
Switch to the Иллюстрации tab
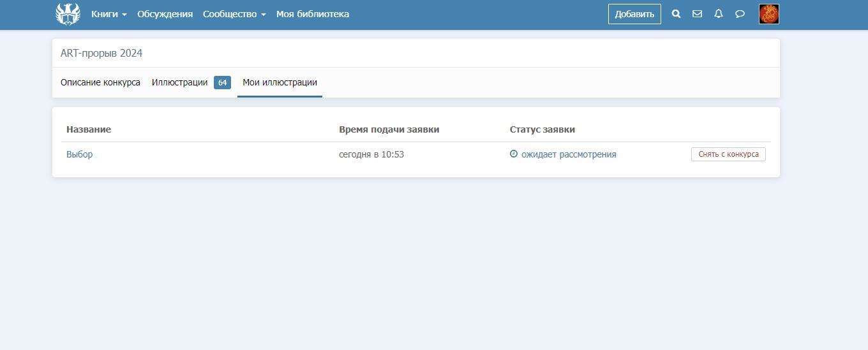pyautogui.click(x=179, y=82)
